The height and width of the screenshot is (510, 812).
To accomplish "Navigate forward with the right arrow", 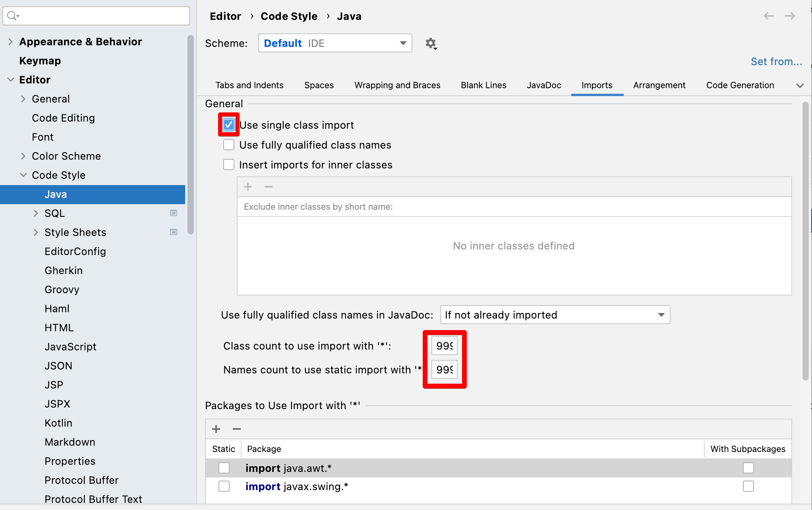I will pos(790,16).
